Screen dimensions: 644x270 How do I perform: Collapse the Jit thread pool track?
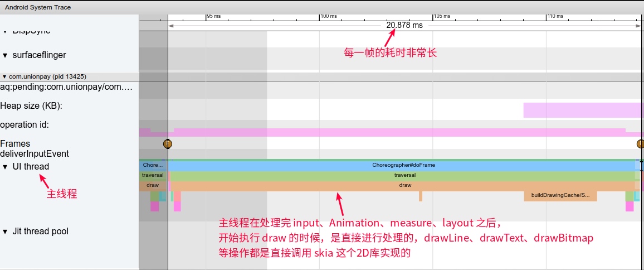coord(6,232)
